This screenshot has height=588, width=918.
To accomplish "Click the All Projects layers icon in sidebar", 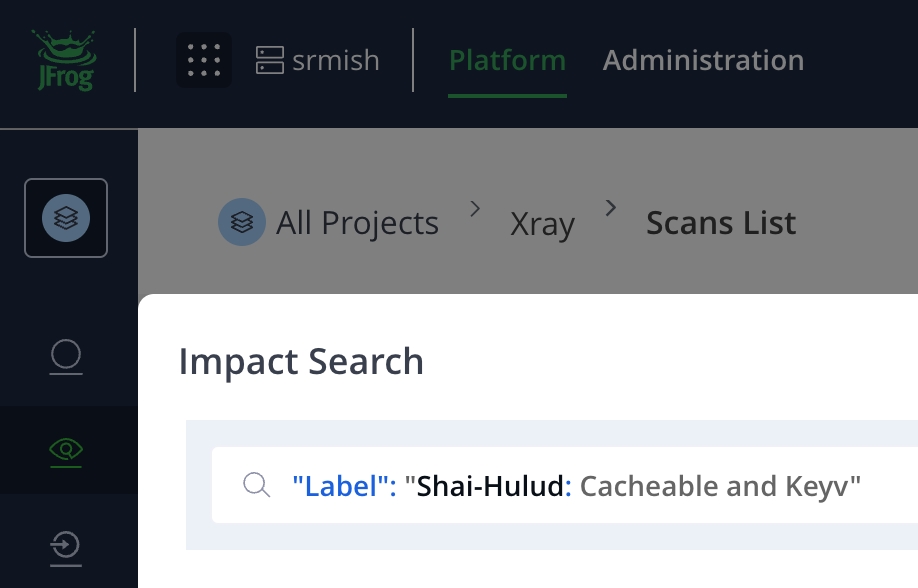I will pyautogui.click(x=66, y=218).
